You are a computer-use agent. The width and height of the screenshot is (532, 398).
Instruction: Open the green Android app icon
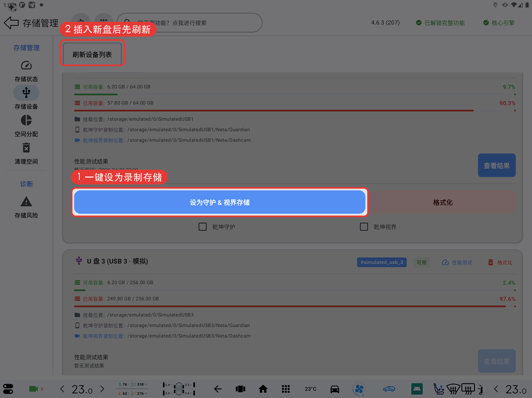tap(417, 389)
